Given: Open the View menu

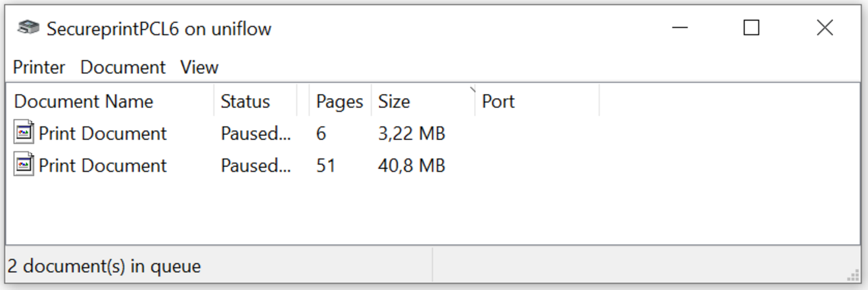Looking at the screenshot, I should [x=199, y=67].
